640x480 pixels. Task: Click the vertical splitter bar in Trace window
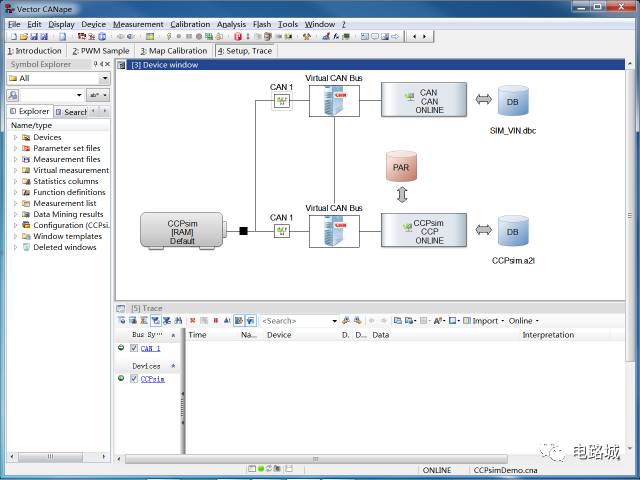(x=182, y=398)
